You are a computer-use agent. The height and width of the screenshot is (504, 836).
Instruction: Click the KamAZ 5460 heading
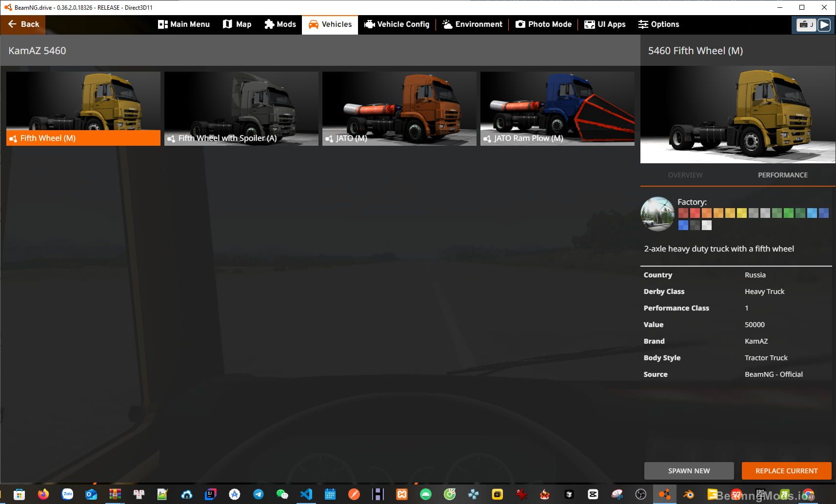point(37,51)
